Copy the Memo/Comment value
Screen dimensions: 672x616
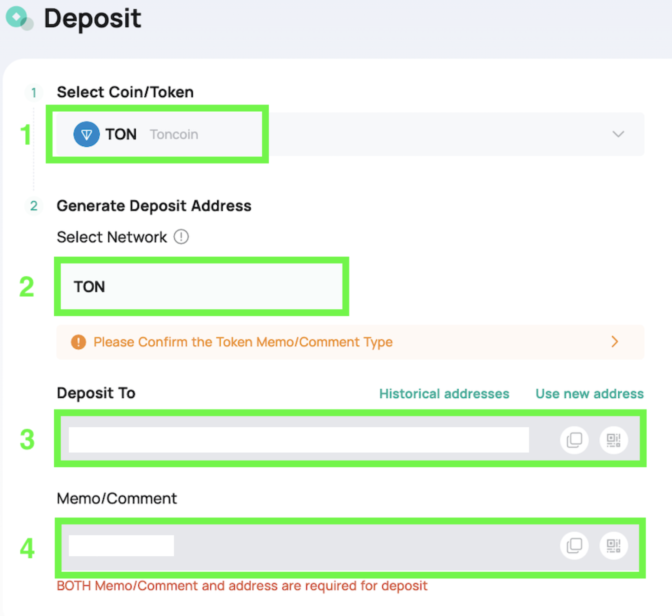pyautogui.click(x=574, y=545)
